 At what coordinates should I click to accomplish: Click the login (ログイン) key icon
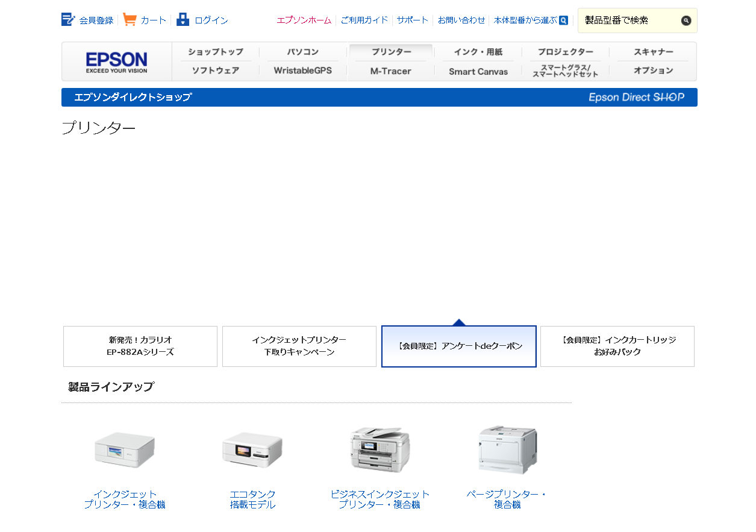click(x=182, y=19)
